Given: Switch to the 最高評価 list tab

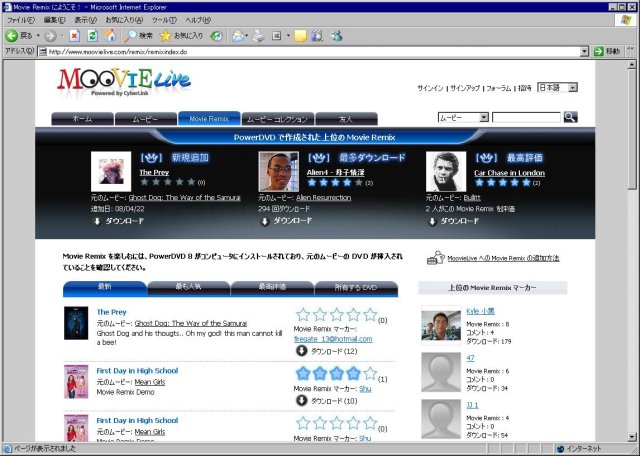Looking at the screenshot, I should coord(272,287).
